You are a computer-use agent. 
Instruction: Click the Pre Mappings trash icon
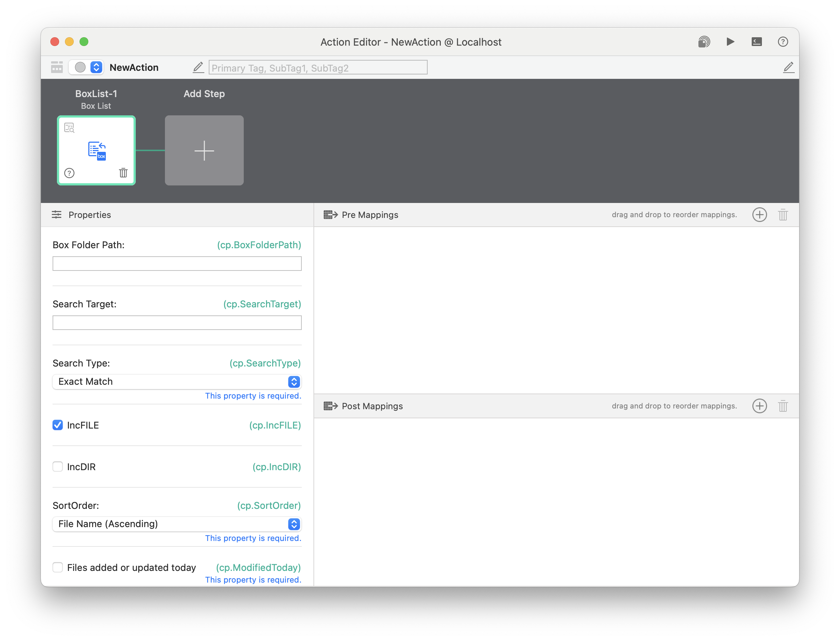782,215
